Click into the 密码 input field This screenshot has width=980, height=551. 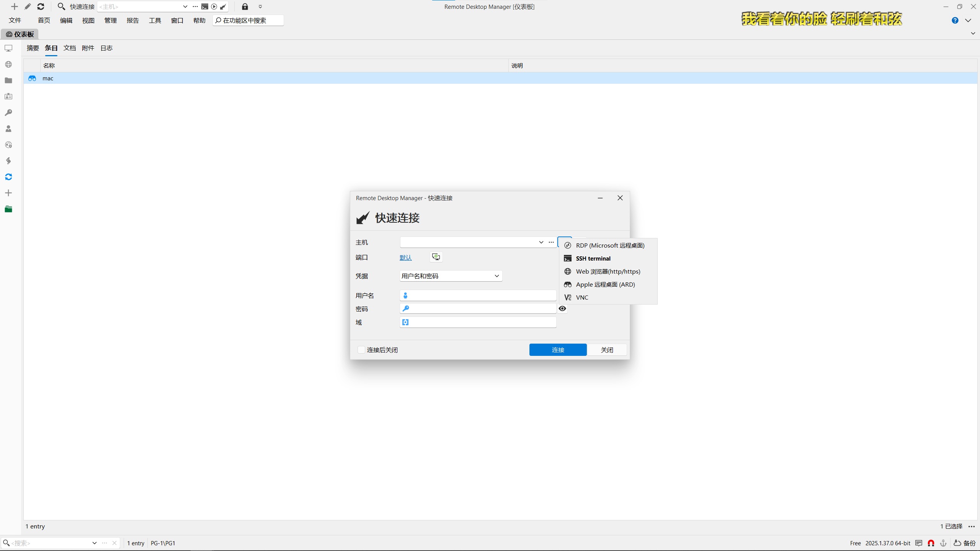(478, 308)
